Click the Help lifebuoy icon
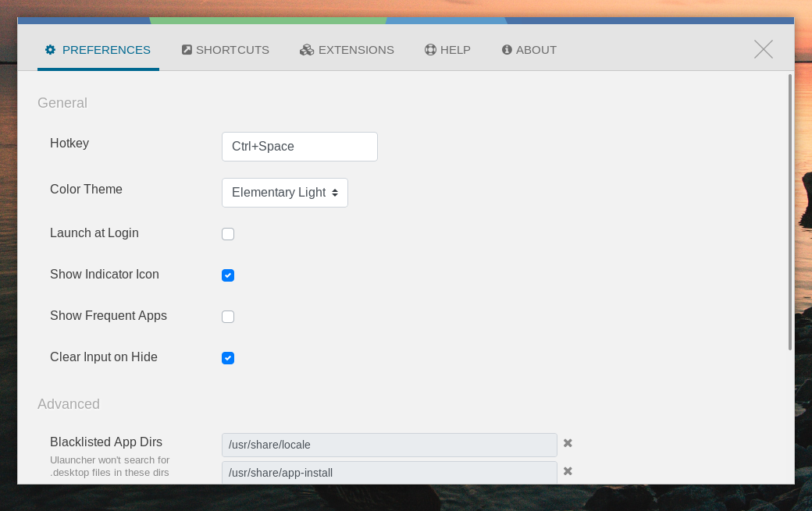Image resolution: width=812 pixels, height=511 pixels. point(429,49)
